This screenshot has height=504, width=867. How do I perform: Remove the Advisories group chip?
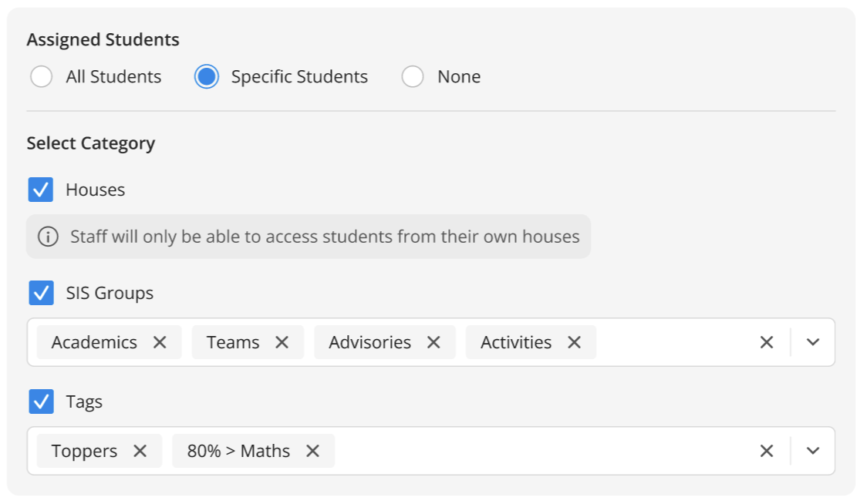pyautogui.click(x=433, y=341)
